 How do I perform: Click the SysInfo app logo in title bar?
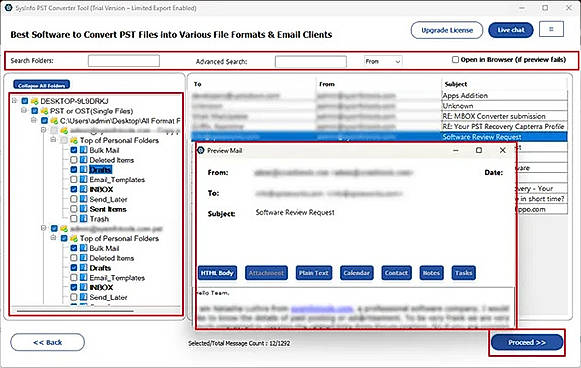[x=8, y=8]
